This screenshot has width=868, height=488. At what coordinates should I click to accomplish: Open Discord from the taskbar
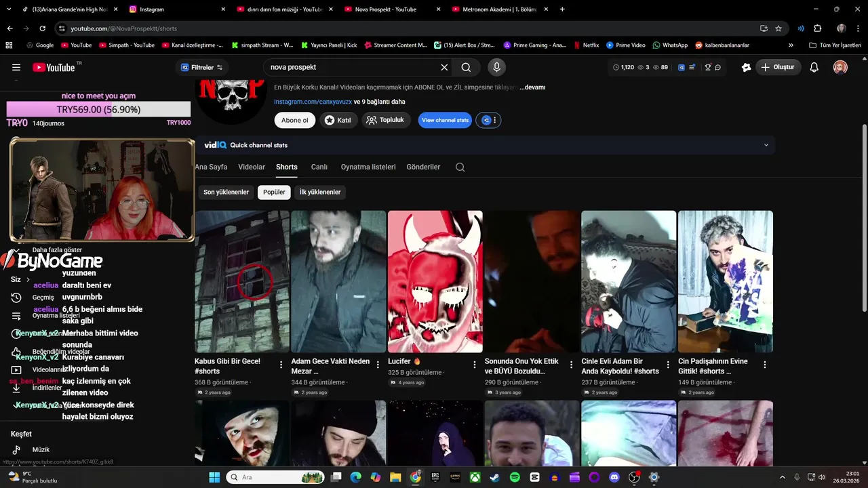(x=614, y=477)
